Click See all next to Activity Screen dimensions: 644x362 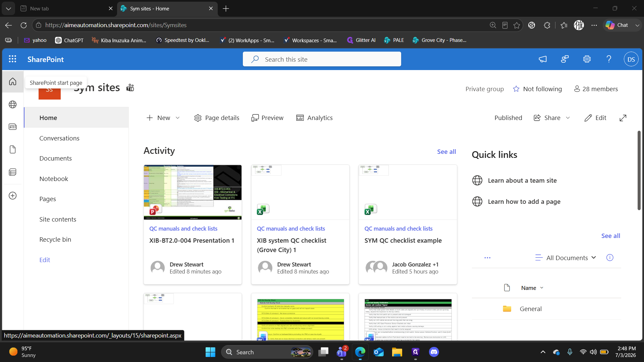click(446, 152)
